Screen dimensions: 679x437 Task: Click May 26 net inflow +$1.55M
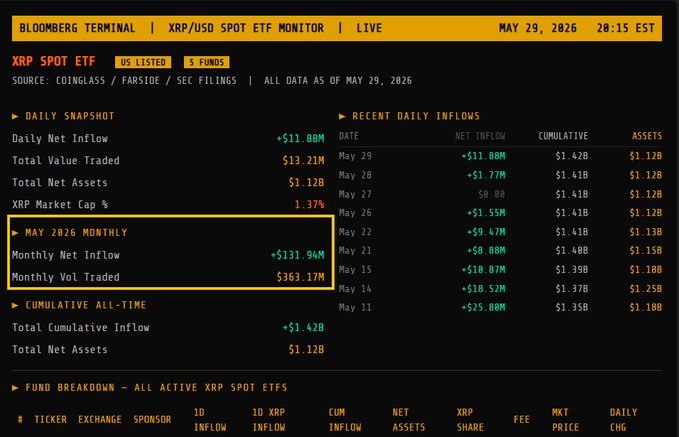[486, 213]
